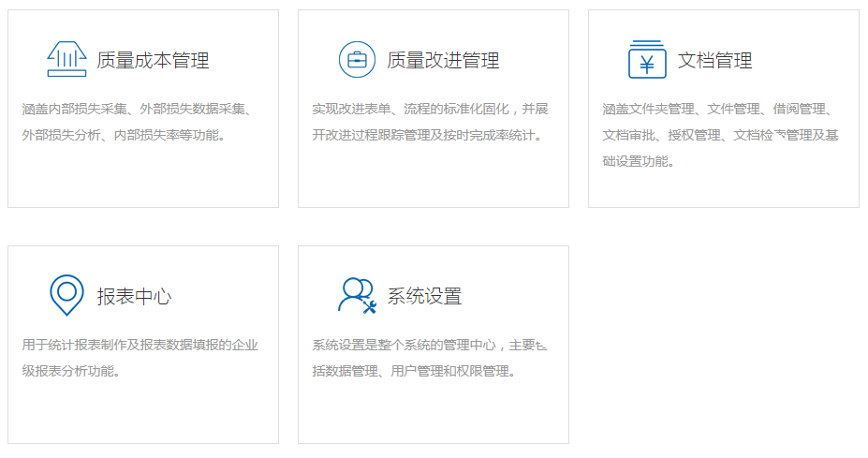Click the description starting with 实现改进表单
This screenshot has width=868, height=458.
[x=430, y=122]
